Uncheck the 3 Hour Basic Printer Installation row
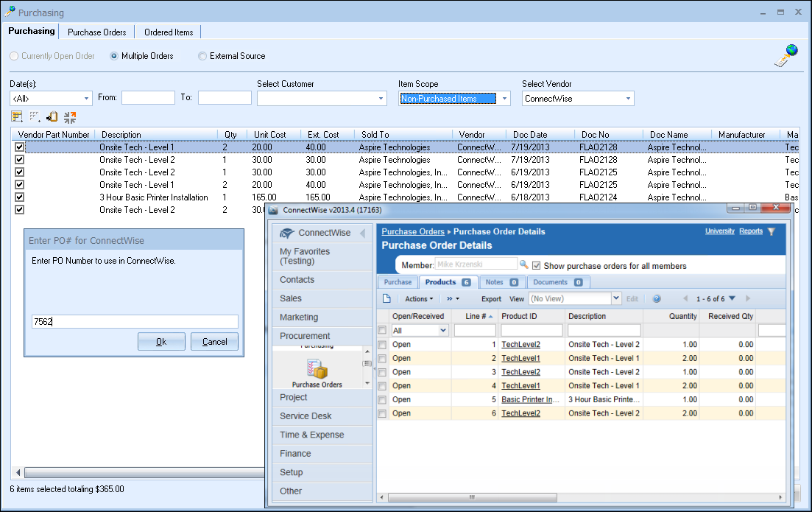 click(x=19, y=197)
